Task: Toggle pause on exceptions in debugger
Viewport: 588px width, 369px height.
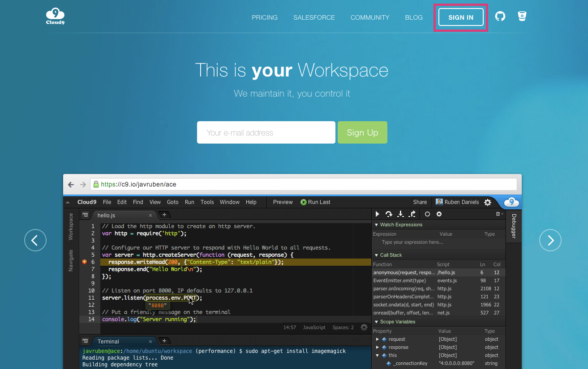Action: (x=439, y=214)
